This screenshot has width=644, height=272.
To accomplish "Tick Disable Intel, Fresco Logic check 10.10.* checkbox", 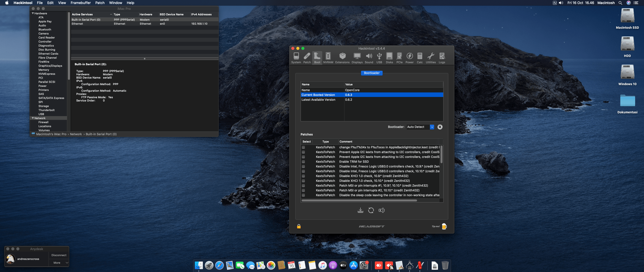I will 303,171.
